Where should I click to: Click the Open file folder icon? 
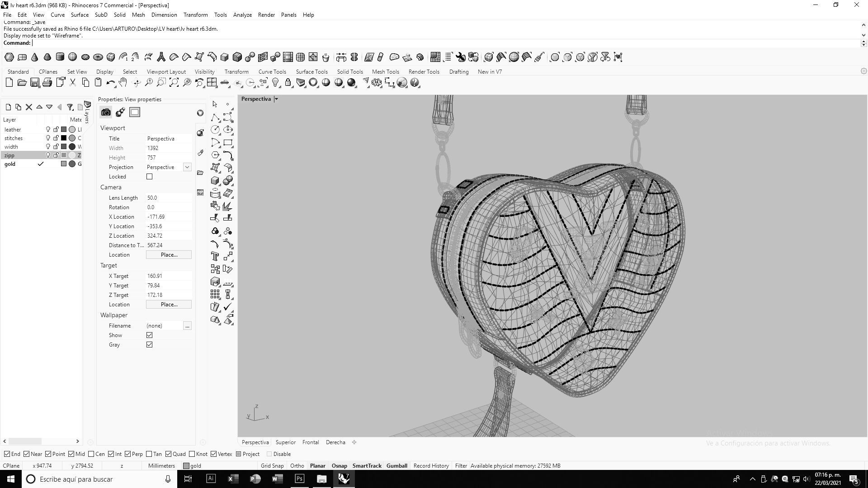click(22, 83)
